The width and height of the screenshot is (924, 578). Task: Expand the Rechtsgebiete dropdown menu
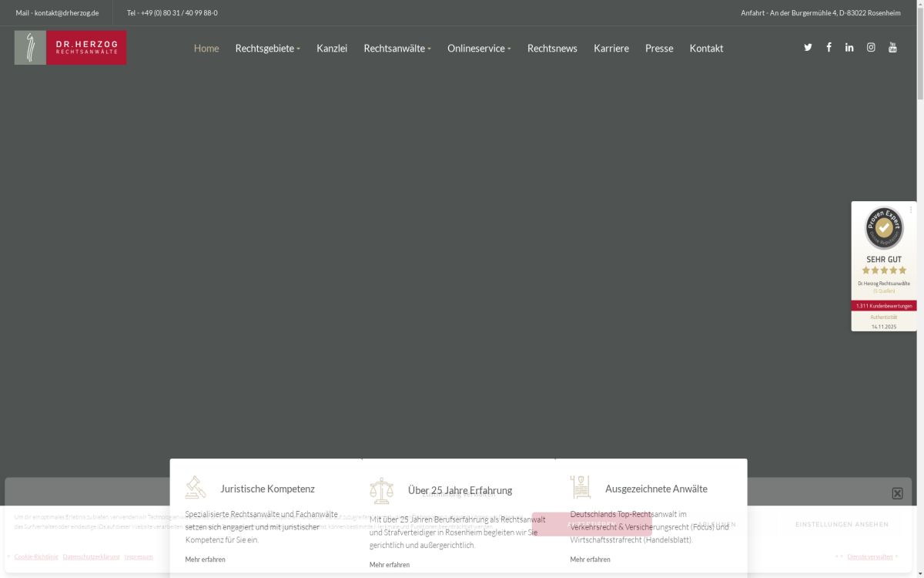coord(267,49)
